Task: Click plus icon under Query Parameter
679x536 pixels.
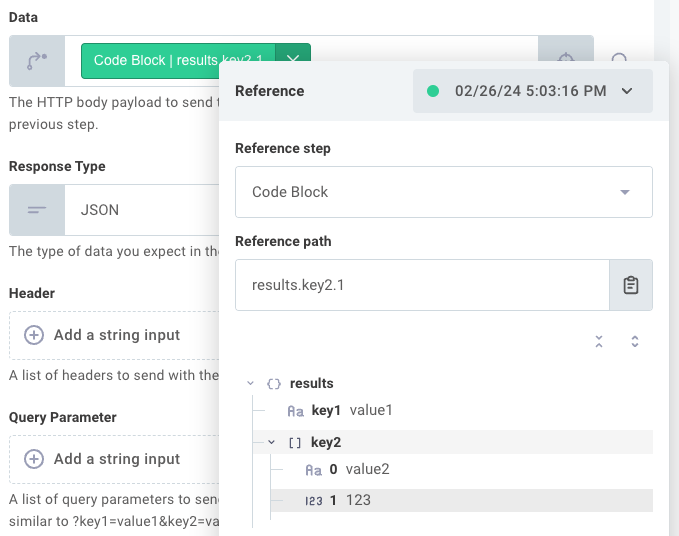Action: (34, 459)
